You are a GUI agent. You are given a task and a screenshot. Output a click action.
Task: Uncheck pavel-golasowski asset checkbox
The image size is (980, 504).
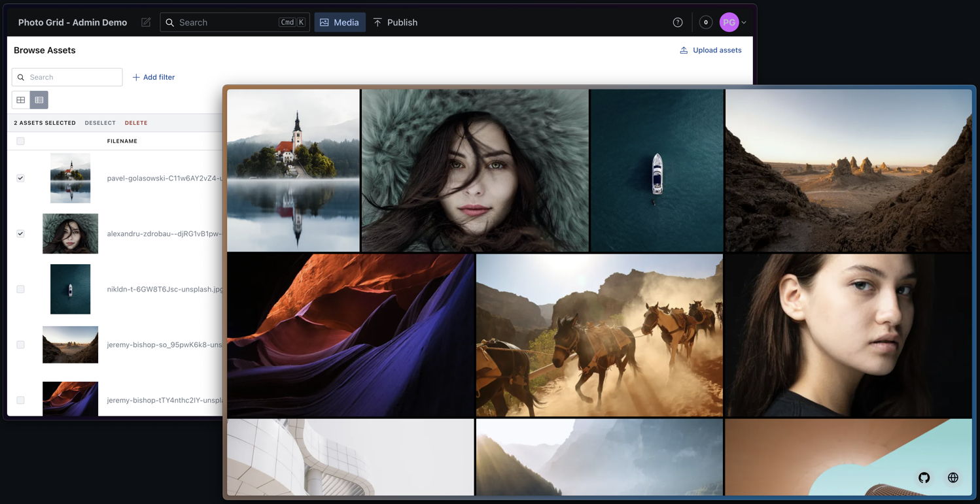(x=20, y=178)
